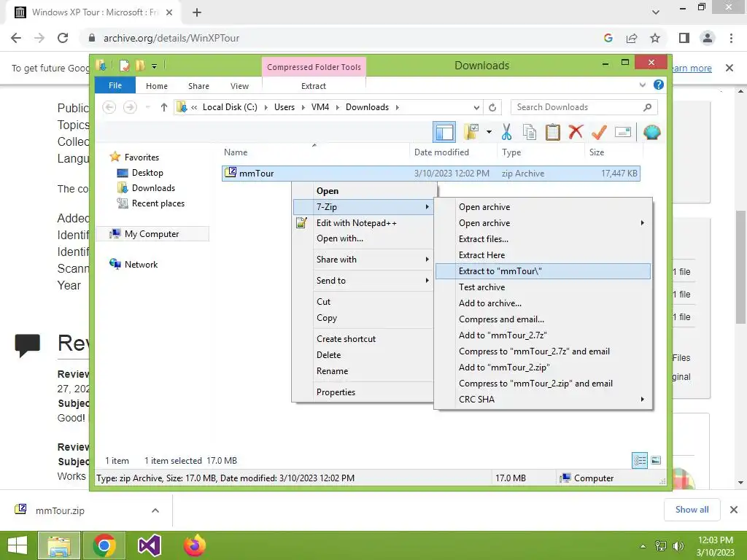Open Firefox from the taskbar
The height and width of the screenshot is (560, 747).
click(x=194, y=545)
